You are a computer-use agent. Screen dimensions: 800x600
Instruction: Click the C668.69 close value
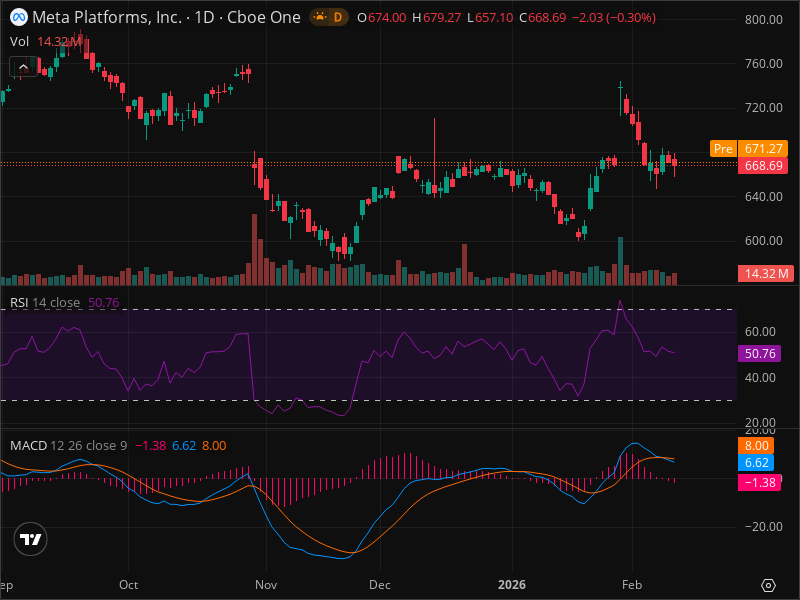coord(543,18)
